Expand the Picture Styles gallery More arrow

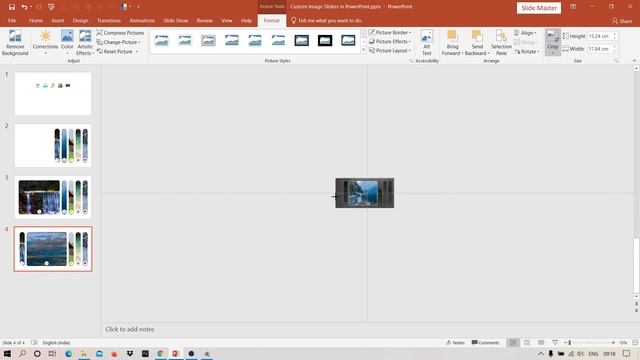tap(363, 50)
